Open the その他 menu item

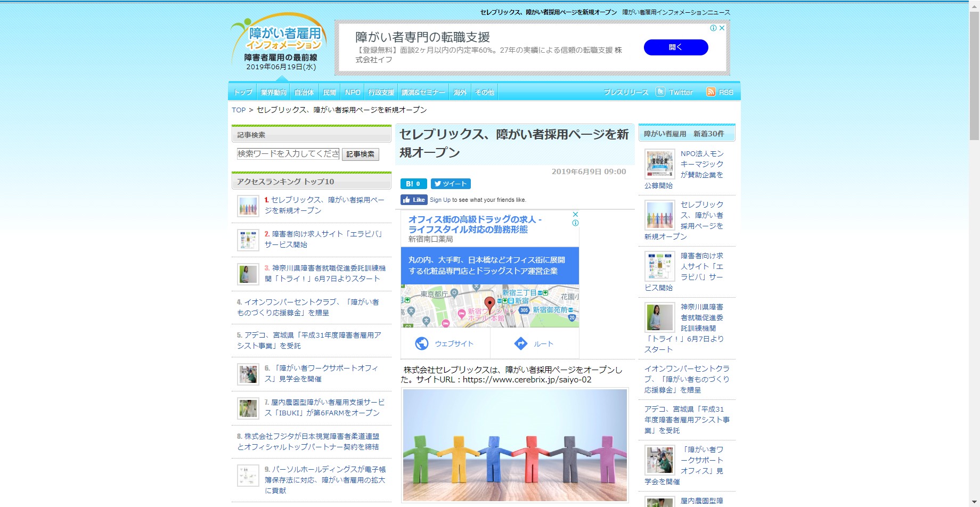(x=485, y=92)
